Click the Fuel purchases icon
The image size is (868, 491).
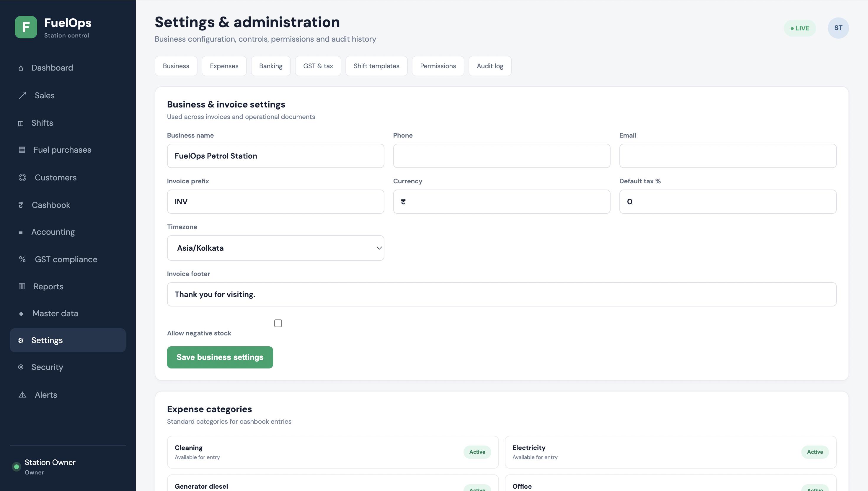(22, 150)
